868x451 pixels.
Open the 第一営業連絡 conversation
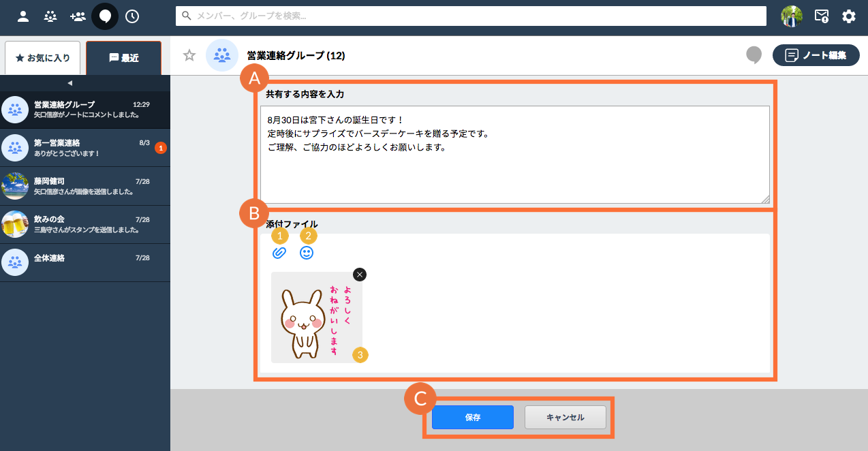82,147
